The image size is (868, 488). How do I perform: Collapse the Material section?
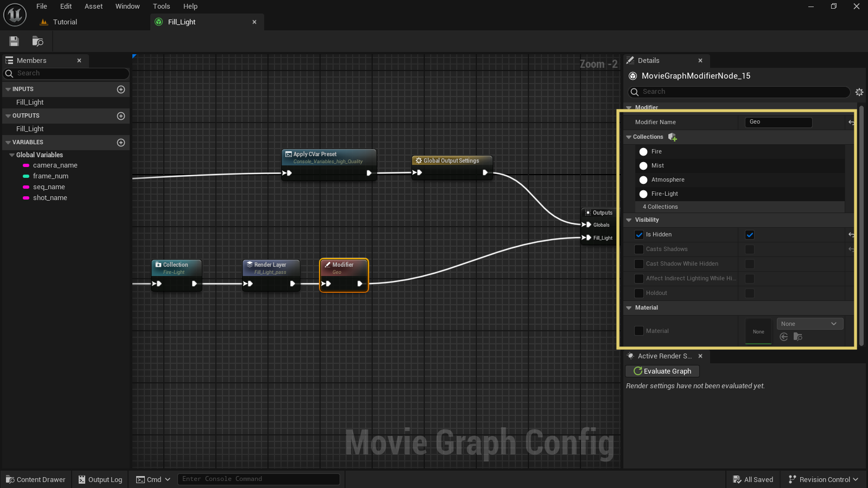coord(629,308)
